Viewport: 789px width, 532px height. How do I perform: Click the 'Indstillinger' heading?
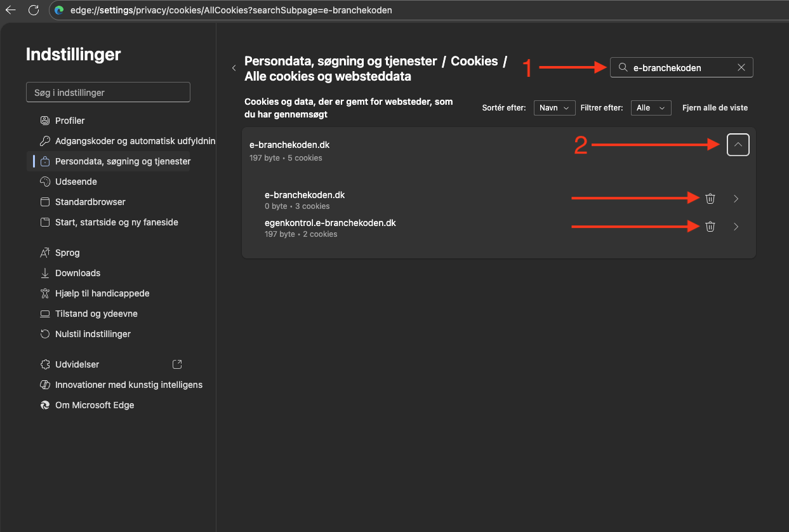click(73, 55)
